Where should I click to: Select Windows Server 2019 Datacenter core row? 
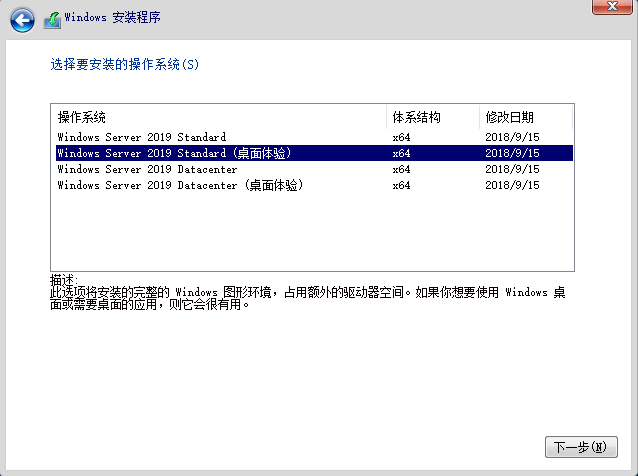point(314,169)
